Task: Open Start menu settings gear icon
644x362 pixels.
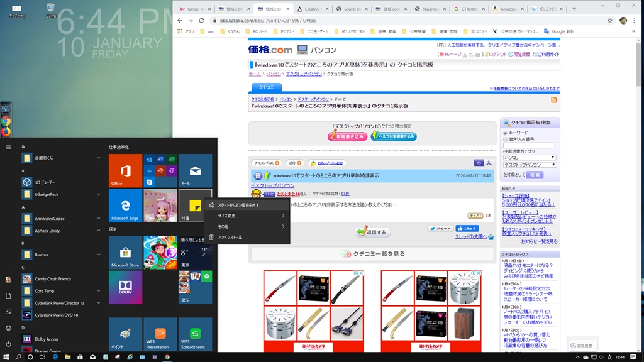Action: coord(8,328)
